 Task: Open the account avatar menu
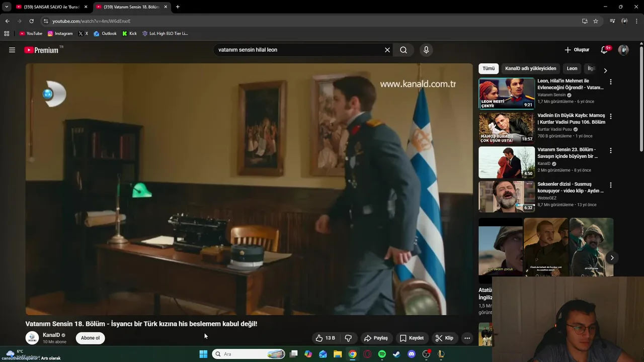tap(623, 50)
